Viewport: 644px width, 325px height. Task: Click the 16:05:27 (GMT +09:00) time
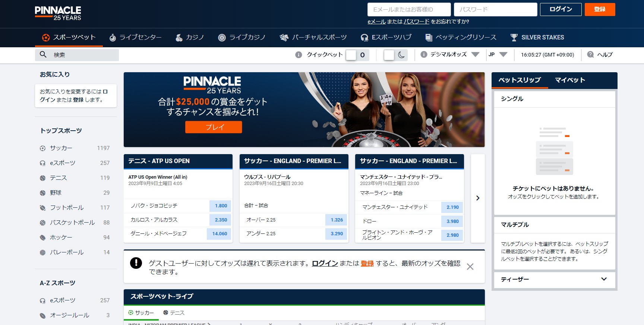point(547,55)
